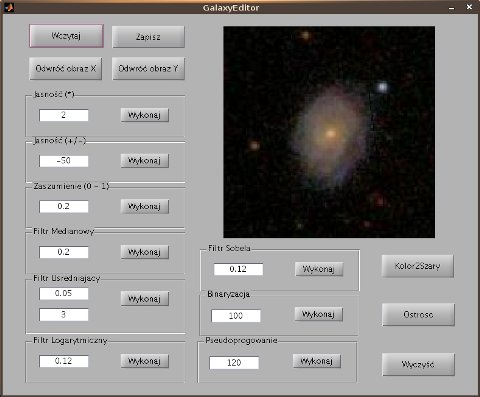480x397 pixels.
Task: Click the Filtr Logarytmiczny input field
Action: [x=64, y=361]
